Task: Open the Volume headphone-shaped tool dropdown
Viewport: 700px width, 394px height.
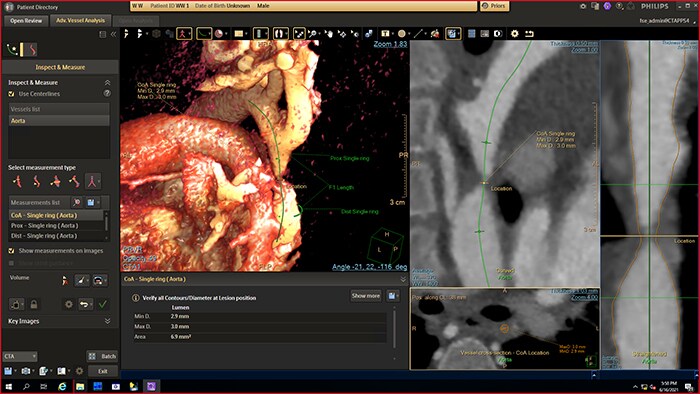Action: [100, 281]
